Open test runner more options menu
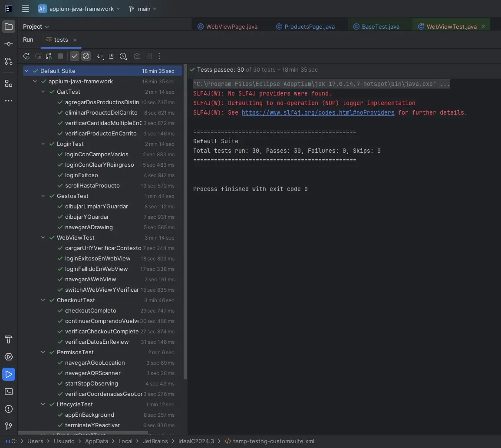The width and height of the screenshot is (501, 448). pyautogui.click(x=160, y=56)
